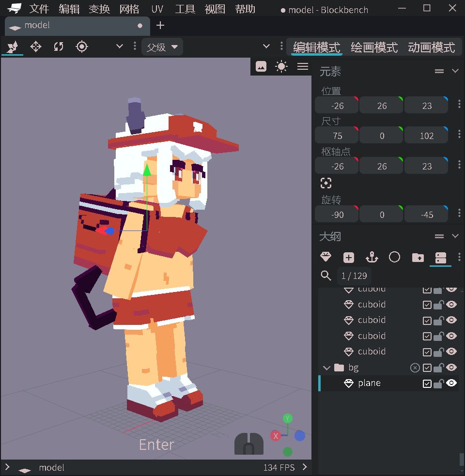
Task: Switch to 绘画模式
Action: click(374, 47)
